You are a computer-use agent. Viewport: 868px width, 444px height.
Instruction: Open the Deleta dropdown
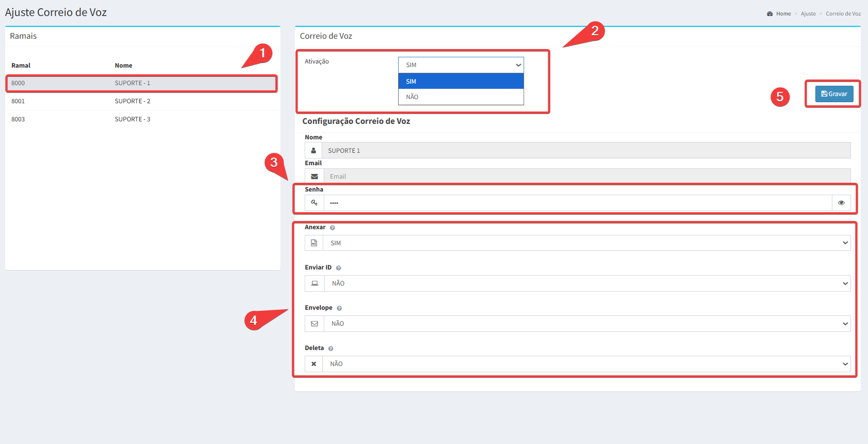point(586,364)
